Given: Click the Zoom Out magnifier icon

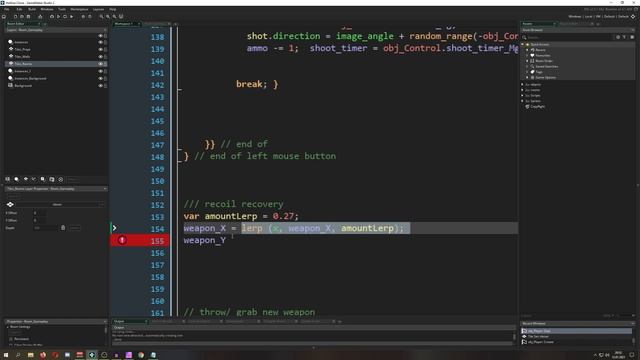Looking at the screenshot, I should [x=101, y=17].
